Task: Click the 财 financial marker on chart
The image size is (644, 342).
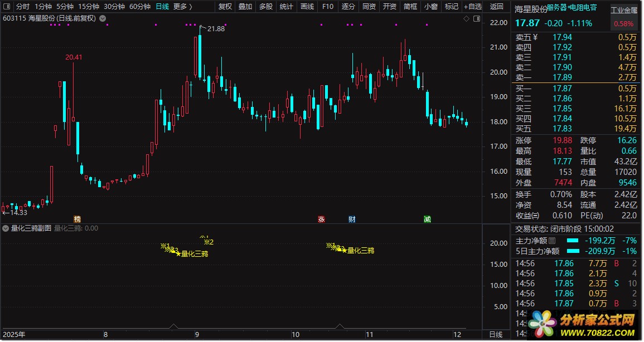Action: click(x=352, y=219)
